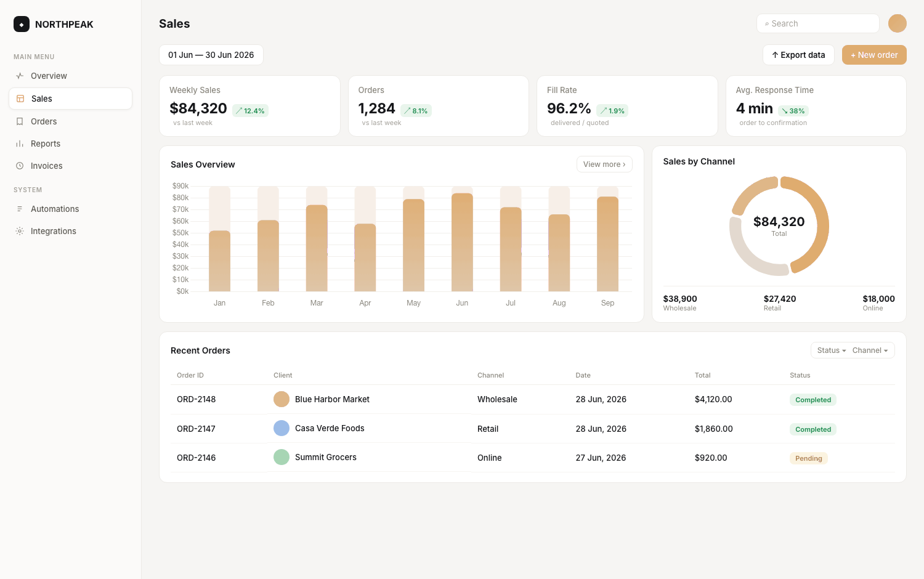Click the Completed status badge for ORD-2148
924x579 pixels.
click(813, 400)
